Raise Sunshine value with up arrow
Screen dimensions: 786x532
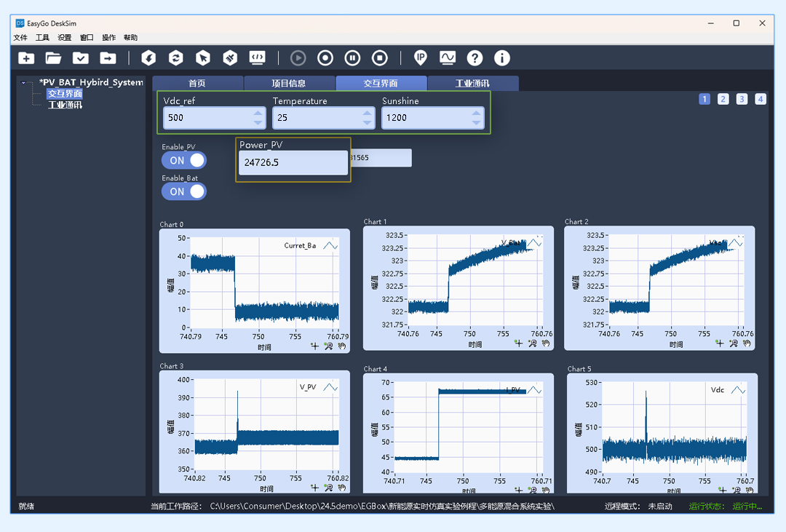click(x=476, y=114)
